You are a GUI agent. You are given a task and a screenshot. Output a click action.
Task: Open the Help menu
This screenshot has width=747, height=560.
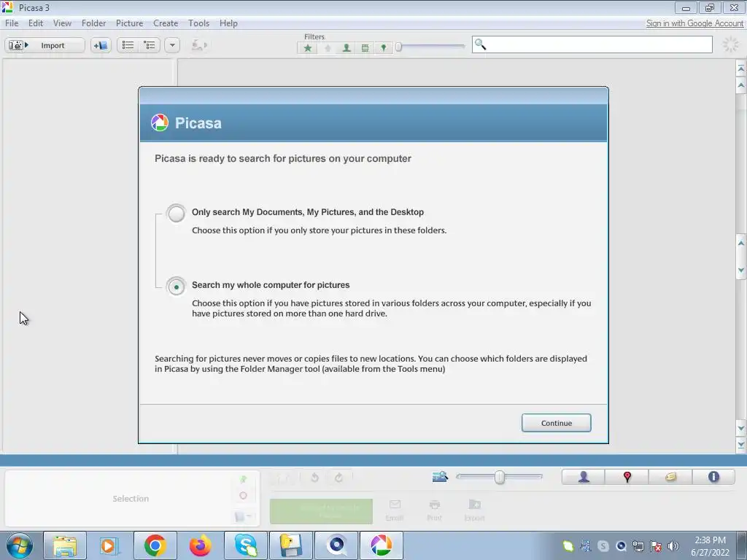point(228,23)
